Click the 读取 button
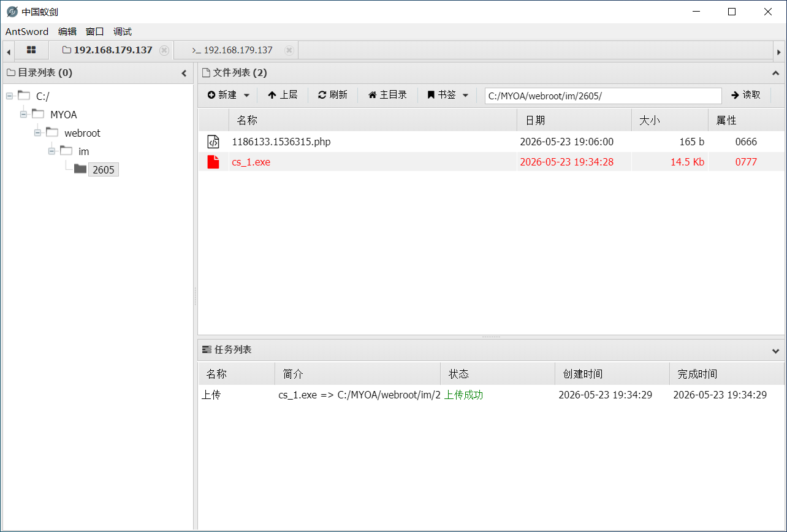This screenshot has height=532, width=787. point(746,95)
